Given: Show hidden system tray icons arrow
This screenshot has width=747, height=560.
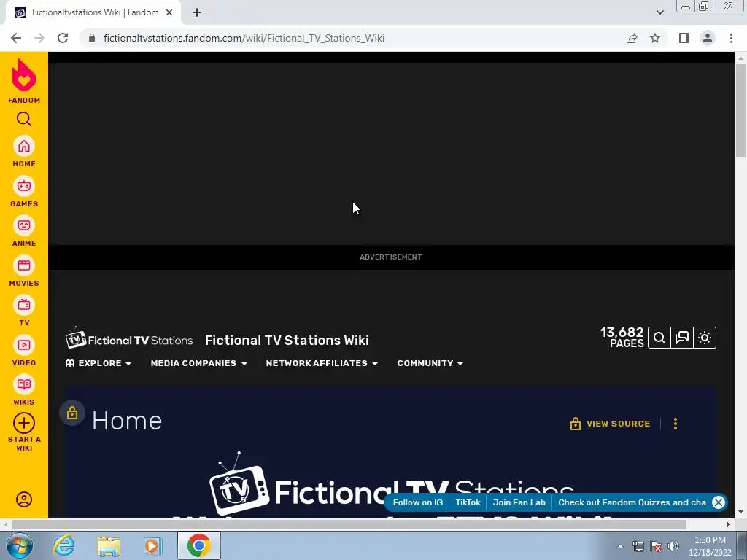Looking at the screenshot, I should click(x=620, y=546).
